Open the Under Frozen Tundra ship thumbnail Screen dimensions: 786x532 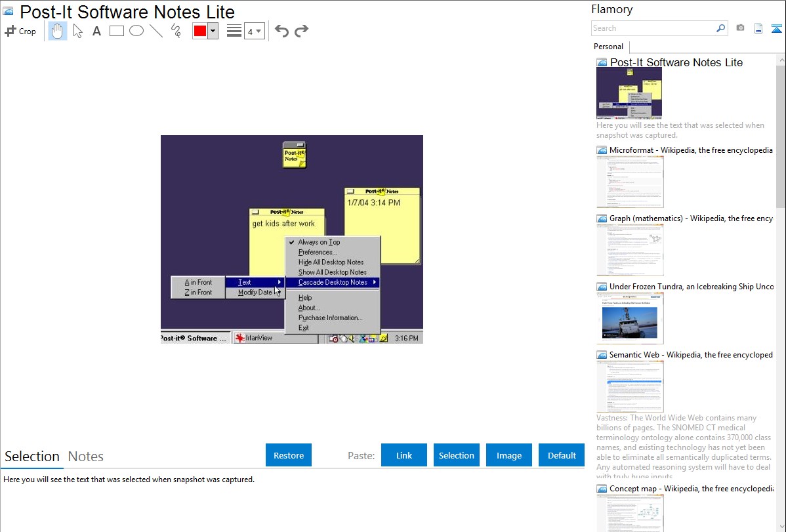point(630,318)
